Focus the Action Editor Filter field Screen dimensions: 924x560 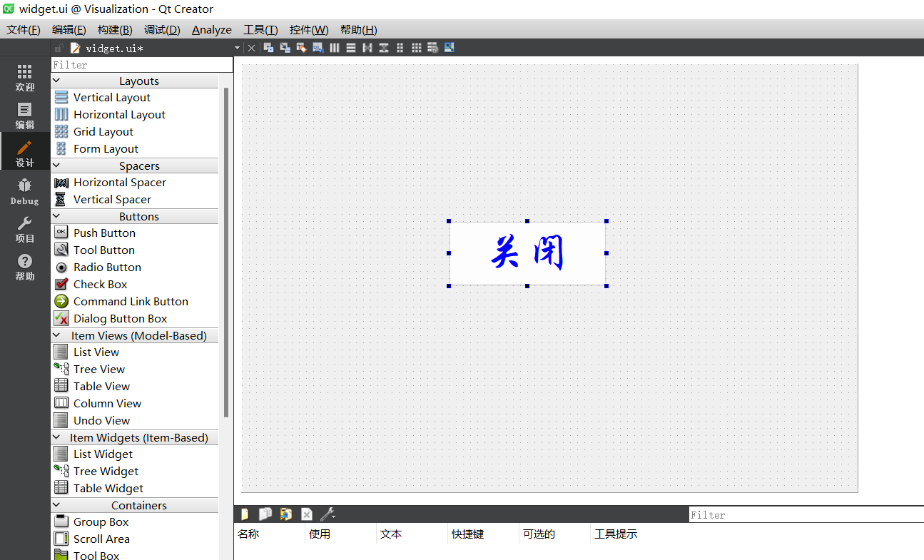[x=806, y=514]
